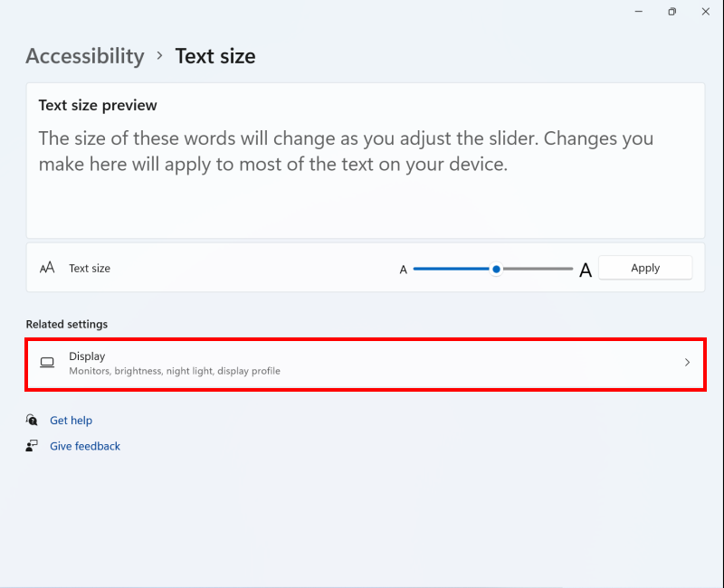Click the large A right of slider
This screenshot has height=588, width=724.
point(586,270)
